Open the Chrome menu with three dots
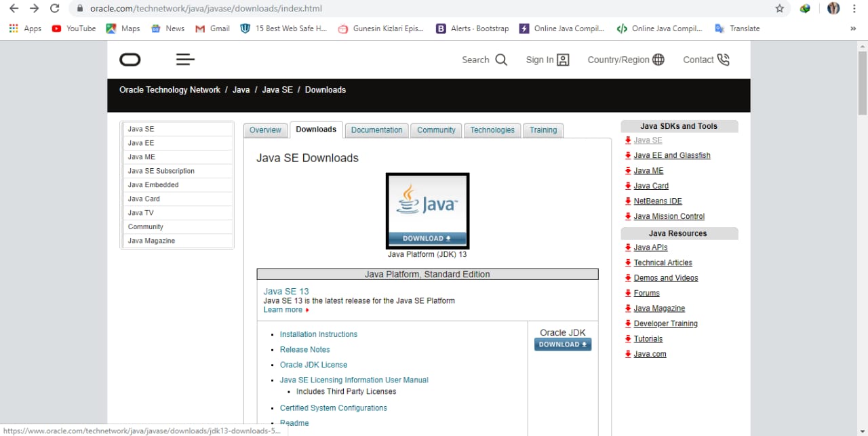Image resolution: width=868 pixels, height=436 pixels. coord(853,9)
